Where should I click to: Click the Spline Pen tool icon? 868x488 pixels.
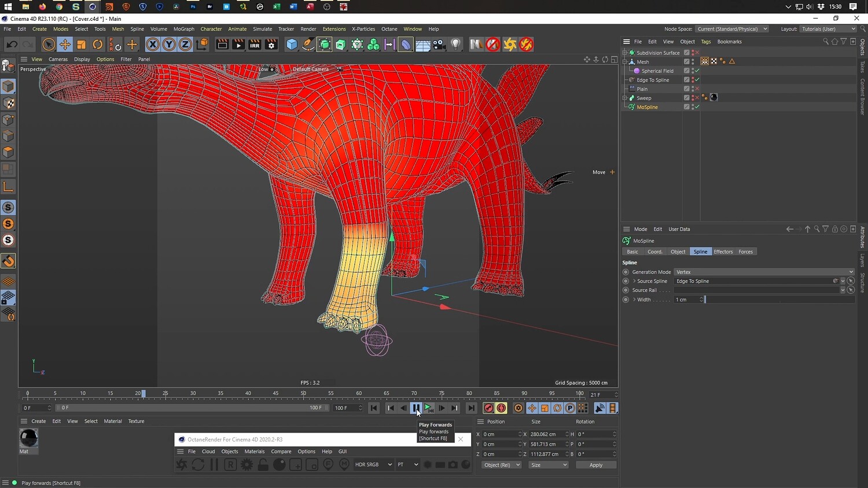click(308, 45)
